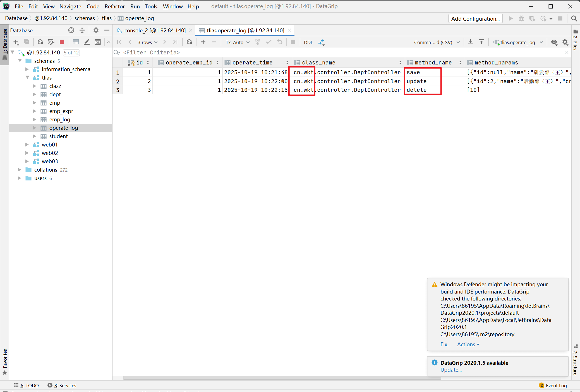Click the Synchronize refresh icon in Database panel
The width and height of the screenshot is (580, 392).
coord(40,42)
